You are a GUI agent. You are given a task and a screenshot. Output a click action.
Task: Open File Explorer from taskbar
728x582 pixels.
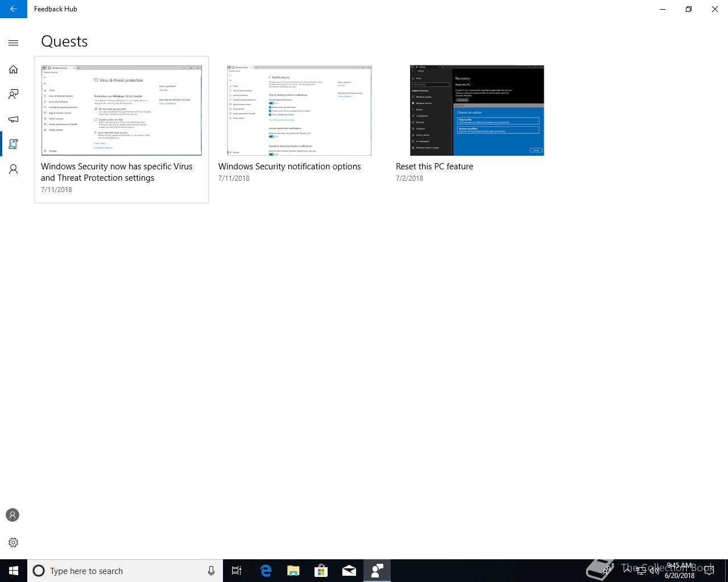click(293, 571)
